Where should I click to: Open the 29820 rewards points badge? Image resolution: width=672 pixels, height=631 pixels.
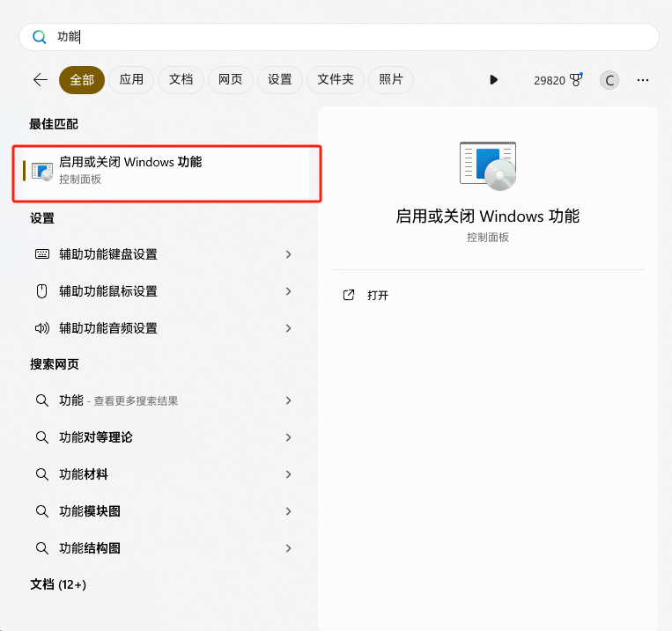click(558, 80)
